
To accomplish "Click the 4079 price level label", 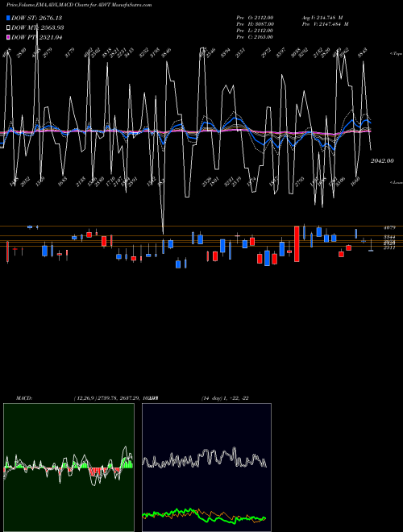I will point(389,227).
